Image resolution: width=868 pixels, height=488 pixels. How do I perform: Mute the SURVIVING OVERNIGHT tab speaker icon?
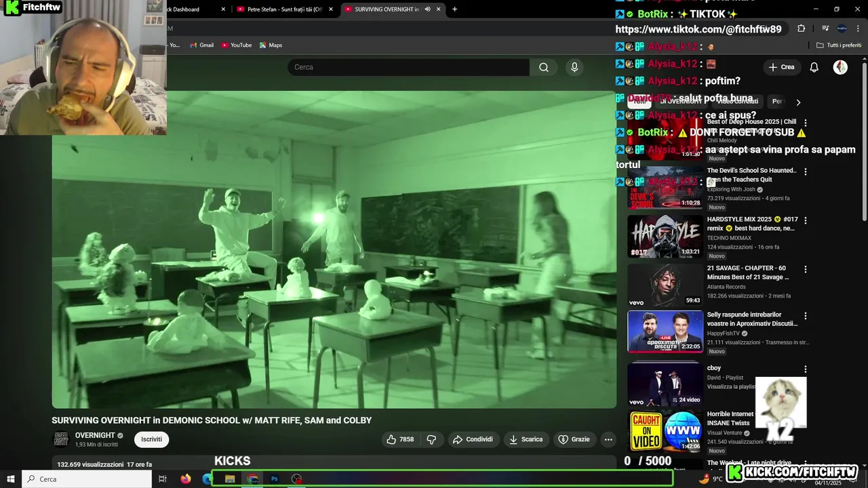(x=427, y=9)
